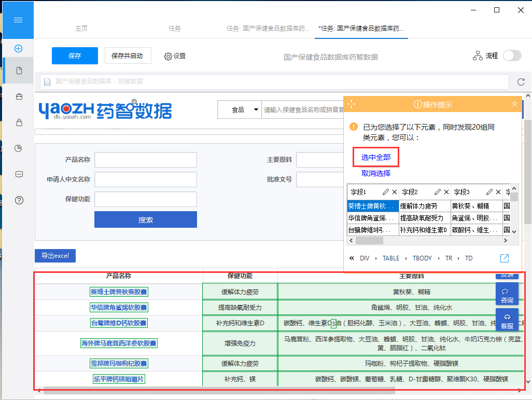Edit 字段3 name with pencil icon

tap(489, 192)
